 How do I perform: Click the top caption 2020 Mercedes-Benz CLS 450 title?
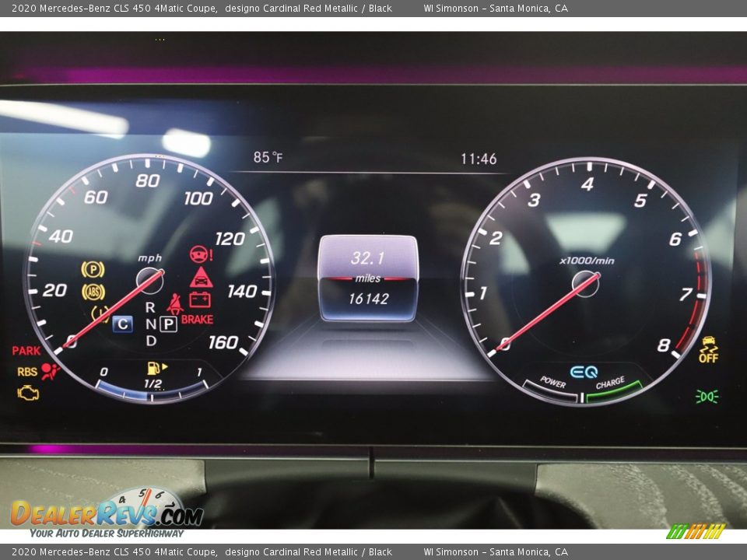point(202,8)
